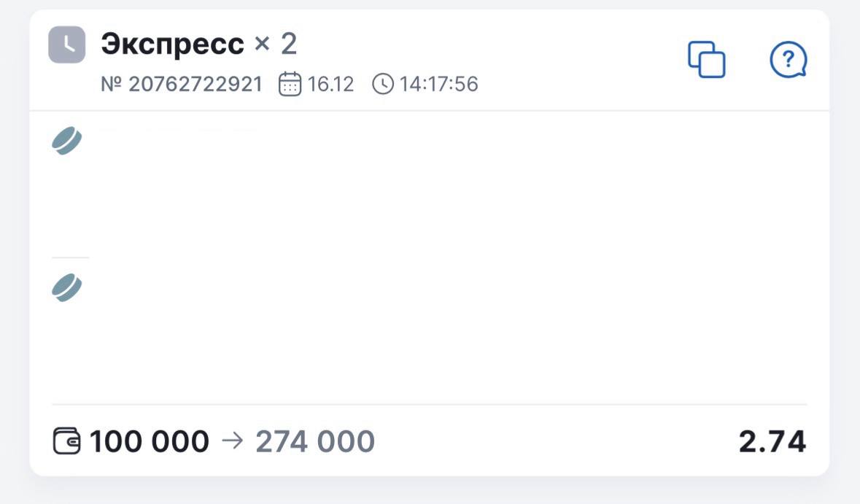
Task: Click the stake amount 100 000
Action: pyautogui.click(x=149, y=441)
